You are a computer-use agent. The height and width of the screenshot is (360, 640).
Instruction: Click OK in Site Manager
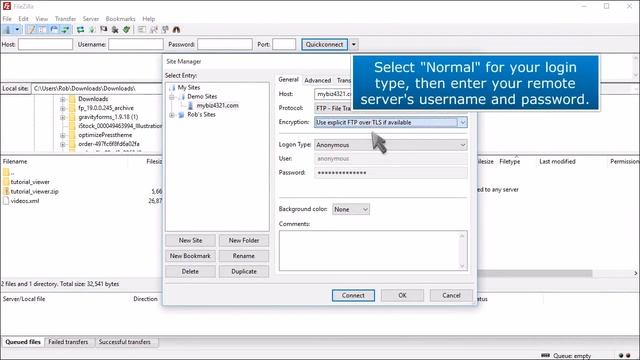[x=402, y=295]
